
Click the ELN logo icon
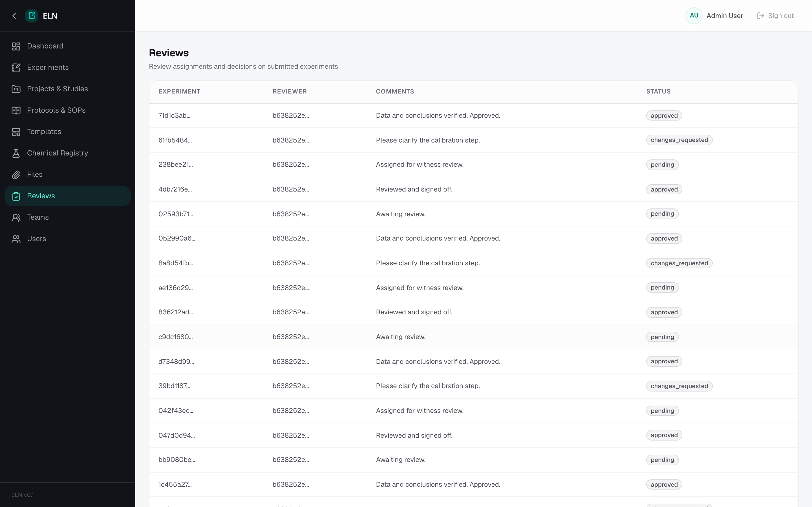tap(32, 16)
